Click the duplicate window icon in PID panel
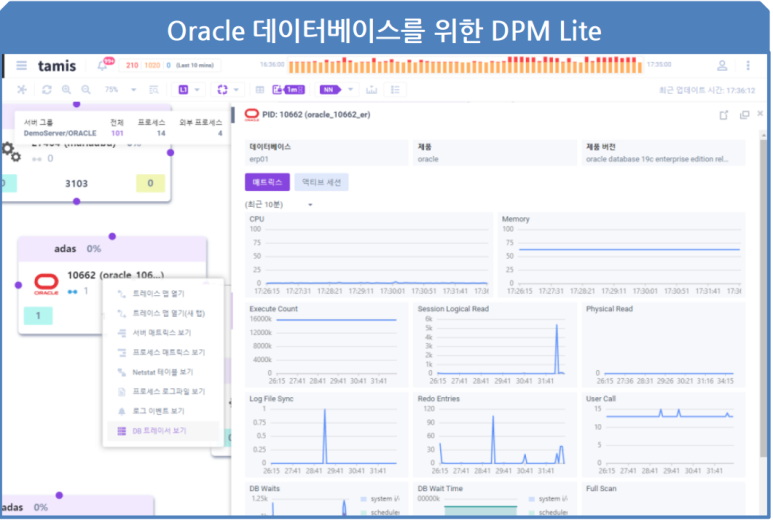 coord(744,115)
